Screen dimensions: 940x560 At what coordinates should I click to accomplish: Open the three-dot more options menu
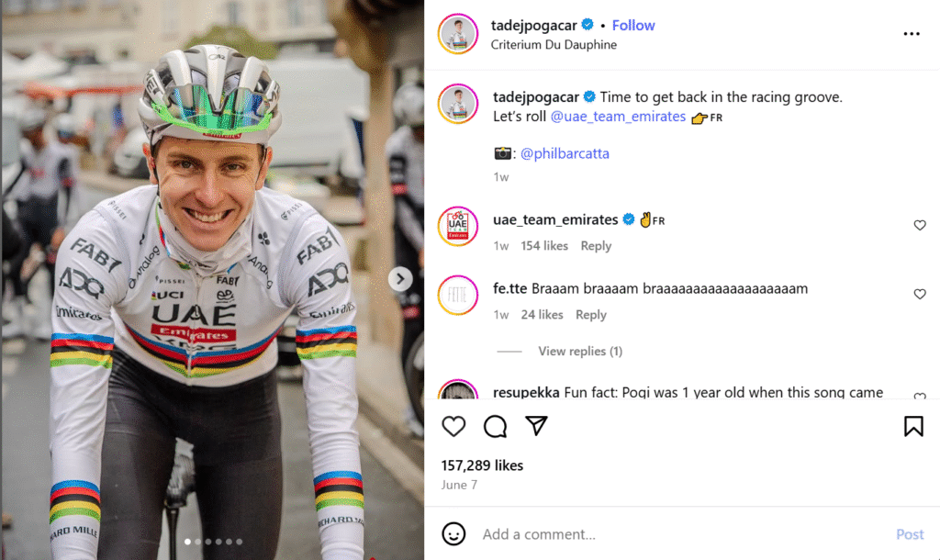click(x=911, y=34)
